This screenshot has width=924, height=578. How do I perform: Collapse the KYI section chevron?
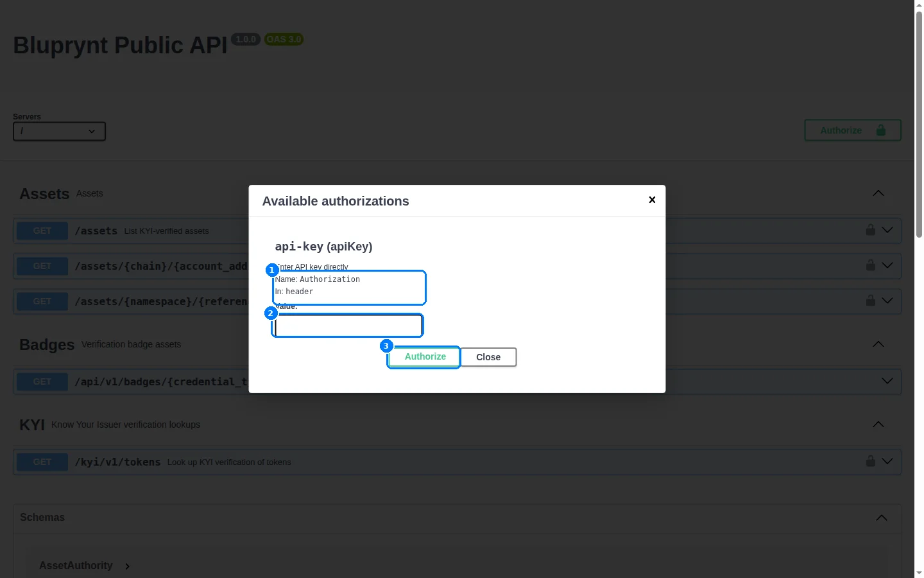(x=878, y=425)
